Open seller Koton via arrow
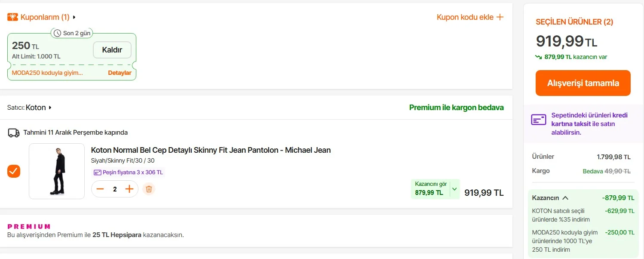The height and width of the screenshot is (259, 644). (x=50, y=108)
